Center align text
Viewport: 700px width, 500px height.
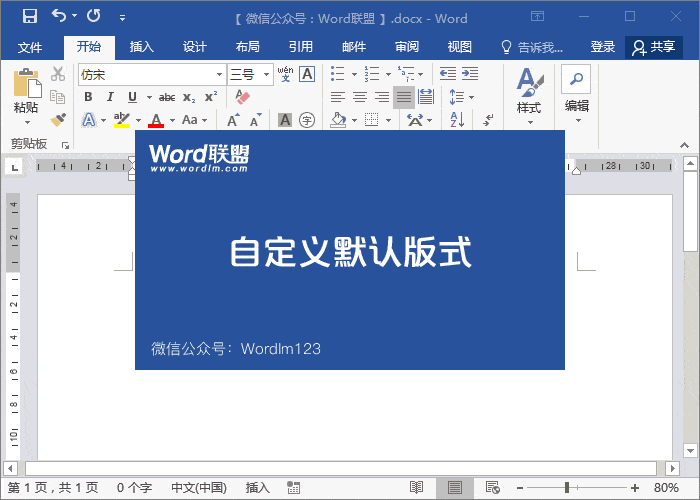tap(360, 97)
